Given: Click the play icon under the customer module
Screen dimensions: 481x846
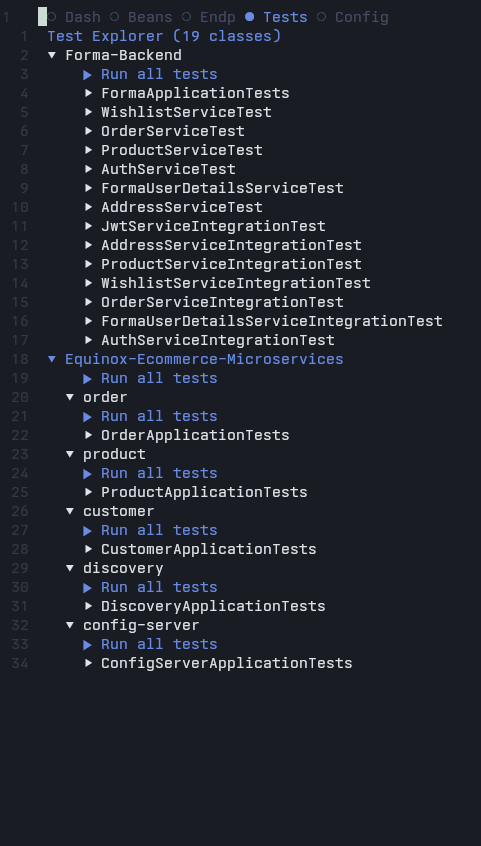Looking at the screenshot, I should (x=87, y=531).
